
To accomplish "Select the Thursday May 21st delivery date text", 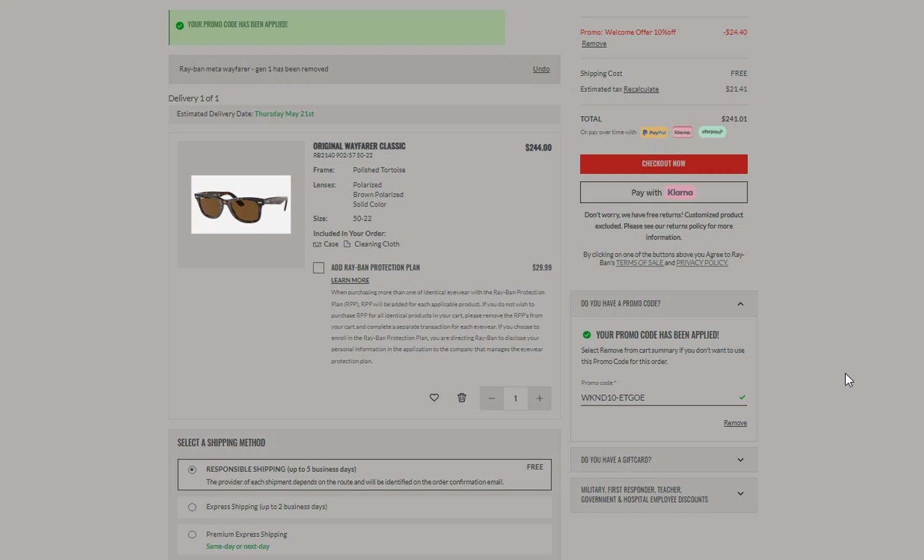I will pos(284,114).
